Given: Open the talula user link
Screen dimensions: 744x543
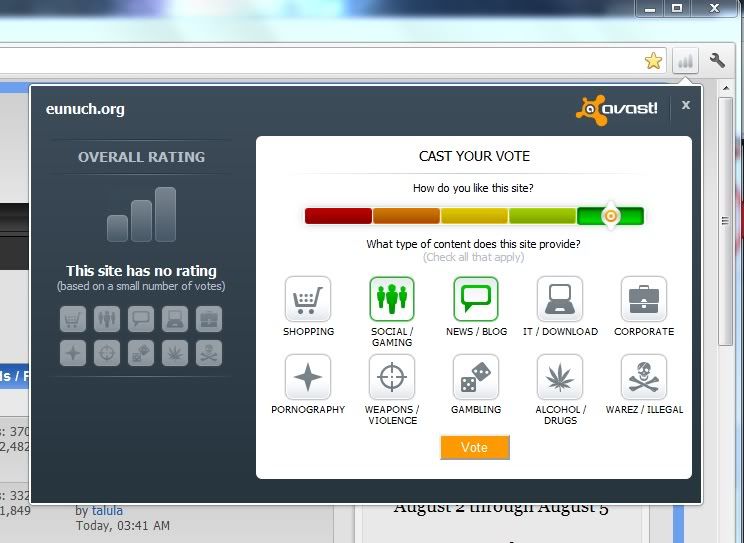Looking at the screenshot, I should pyautogui.click(x=107, y=511).
